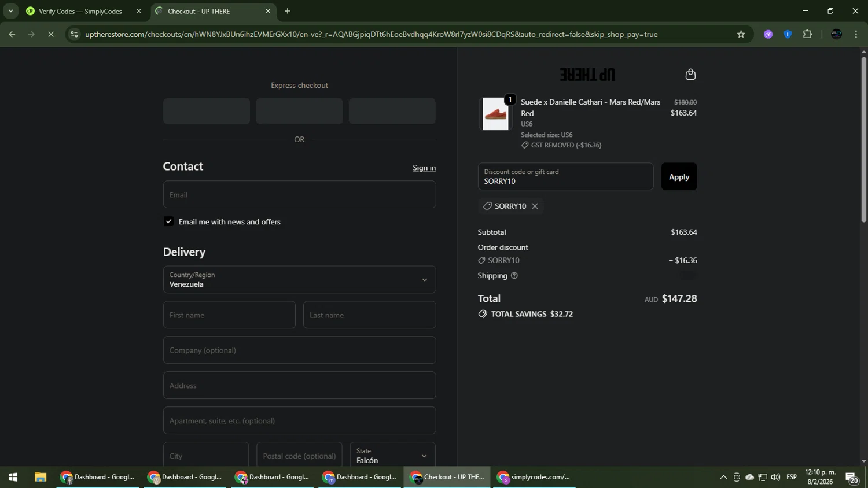
Task: Expand the Country/Region Venezuela dropdown
Action: pos(299,280)
